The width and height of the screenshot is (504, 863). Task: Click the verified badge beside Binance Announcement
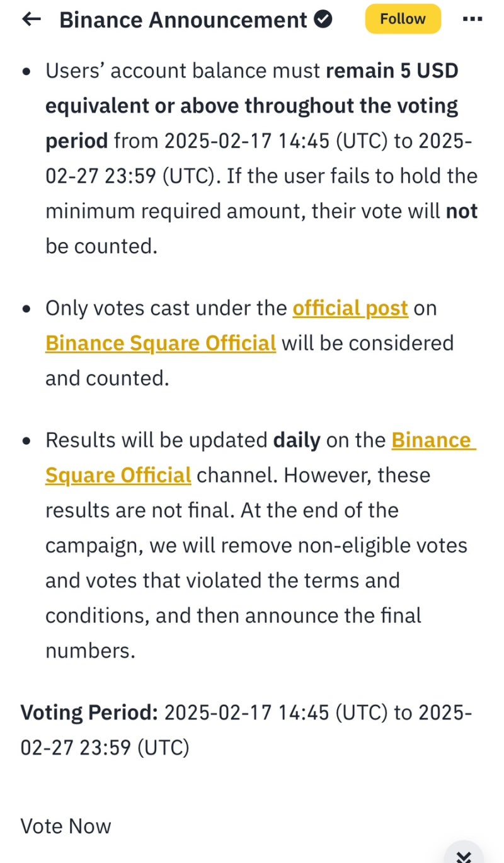[x=323, y=20]
